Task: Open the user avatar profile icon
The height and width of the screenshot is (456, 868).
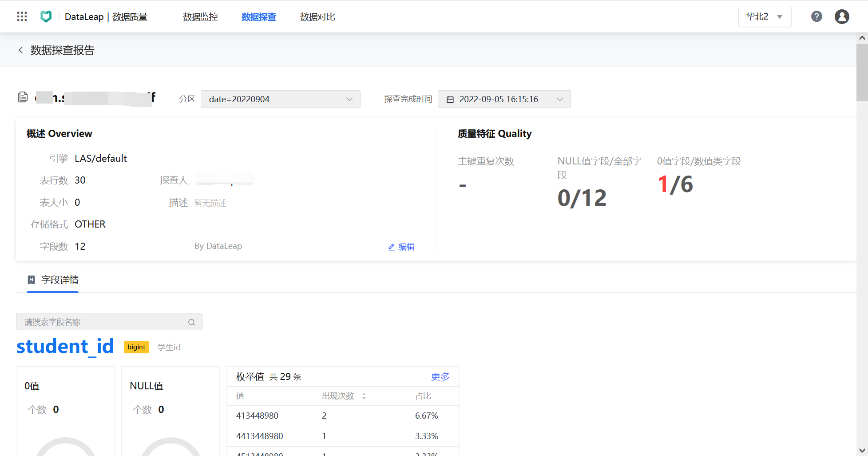Action: pyautogui.click(x=842, y=16)
